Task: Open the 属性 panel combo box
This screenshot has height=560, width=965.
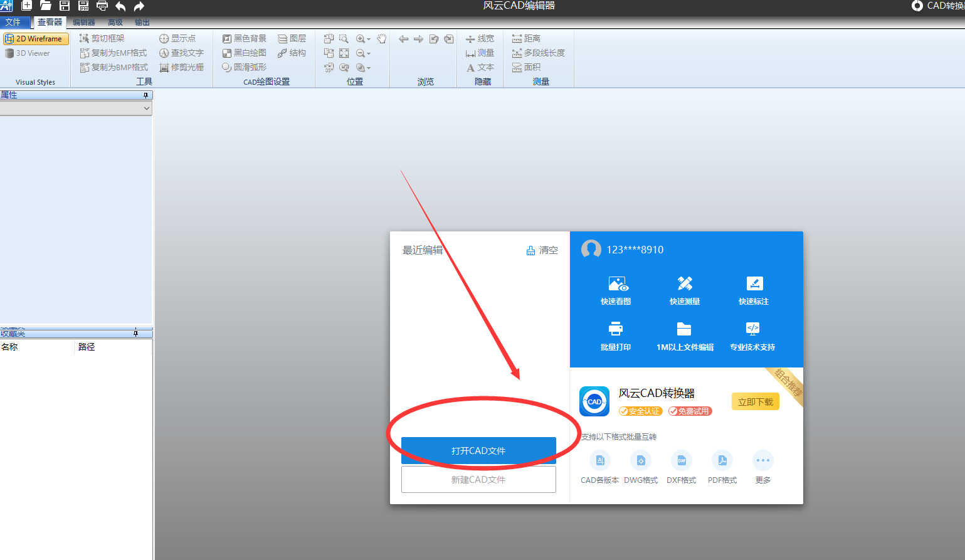Action: 76,108
